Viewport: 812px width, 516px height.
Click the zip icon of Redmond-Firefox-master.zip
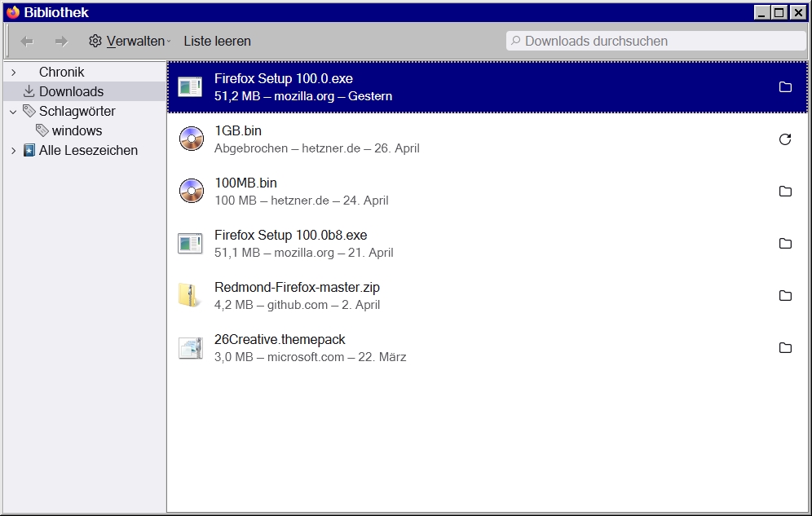pyautogui.click(x=189, y=296)
